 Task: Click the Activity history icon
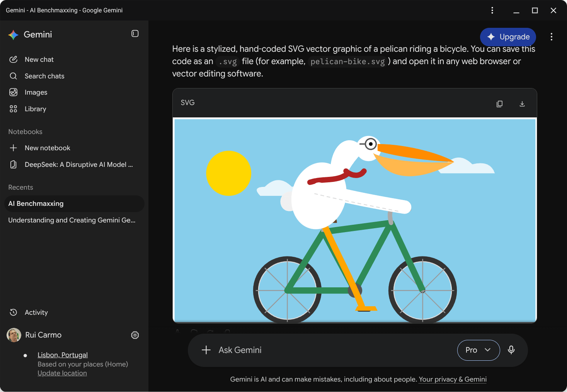14,312
